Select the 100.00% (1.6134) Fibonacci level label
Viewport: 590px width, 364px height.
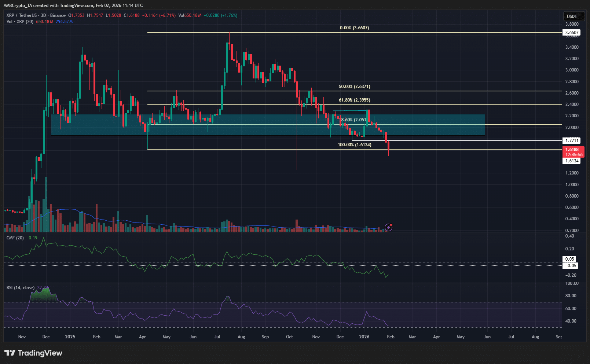354,145
